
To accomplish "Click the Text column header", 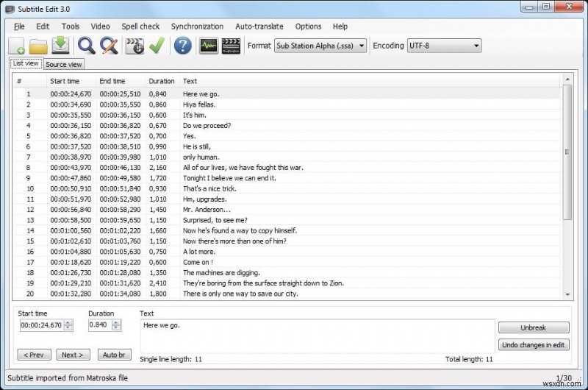I will click(370, 81).
